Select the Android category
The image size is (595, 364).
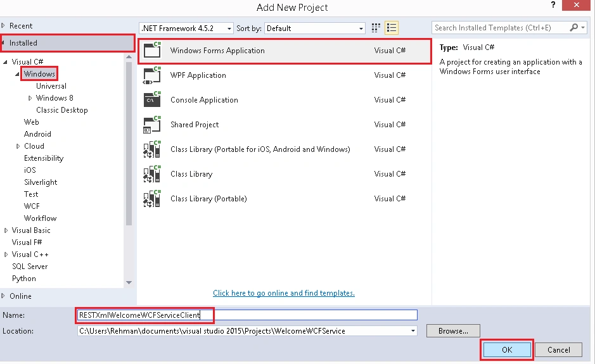tap(37, 134)
